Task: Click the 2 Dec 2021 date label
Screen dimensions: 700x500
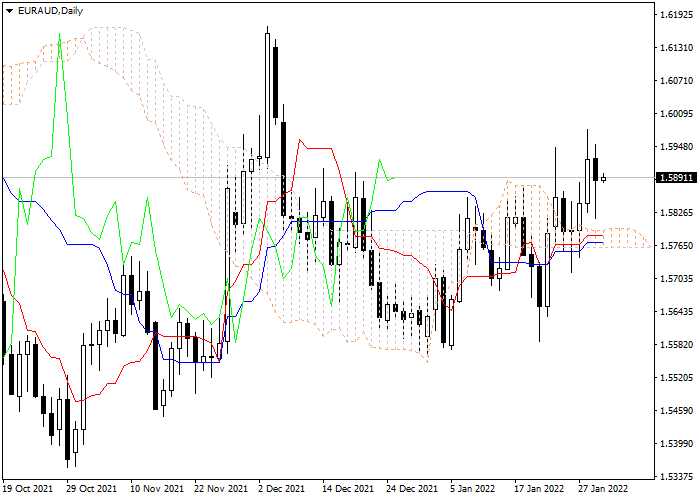Action: 282,489
